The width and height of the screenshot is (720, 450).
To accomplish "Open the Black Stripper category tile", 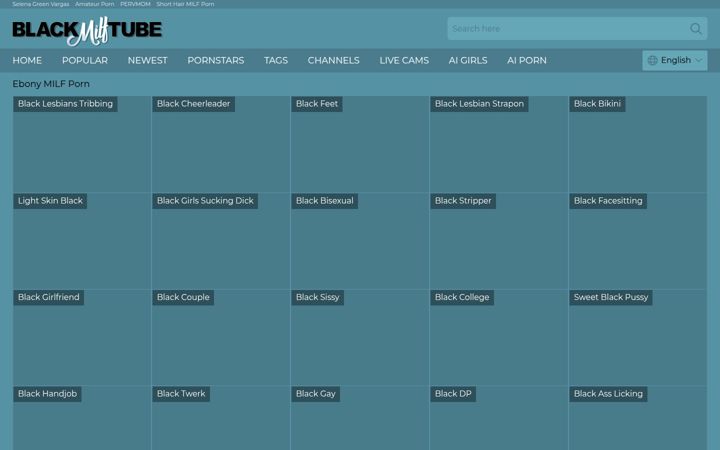I will pos(499,241).
